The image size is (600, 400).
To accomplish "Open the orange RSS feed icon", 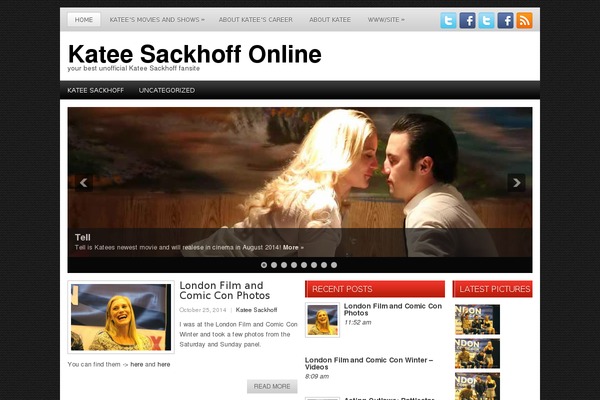I will click(524, 20).
